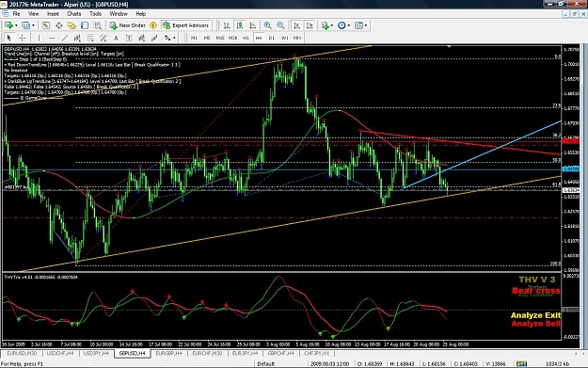The image size is (588, 368).
Task: Open the Indicators list icon
Action: click(x=325, y=25)
